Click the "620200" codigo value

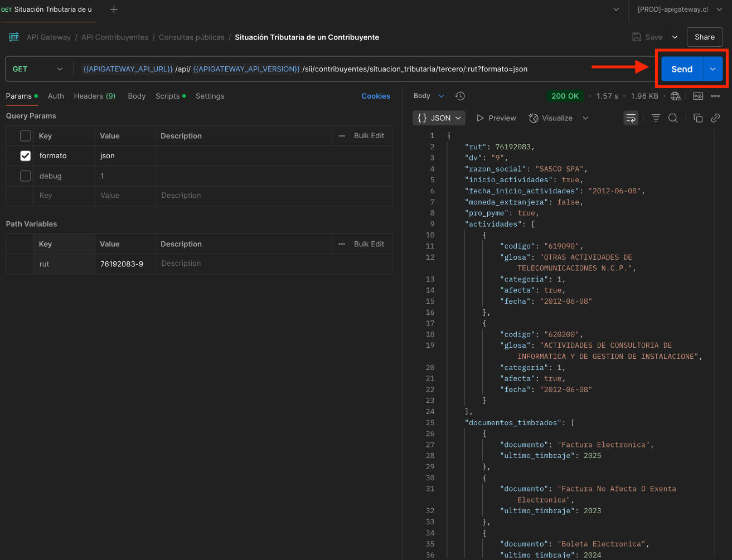point(561,334)
